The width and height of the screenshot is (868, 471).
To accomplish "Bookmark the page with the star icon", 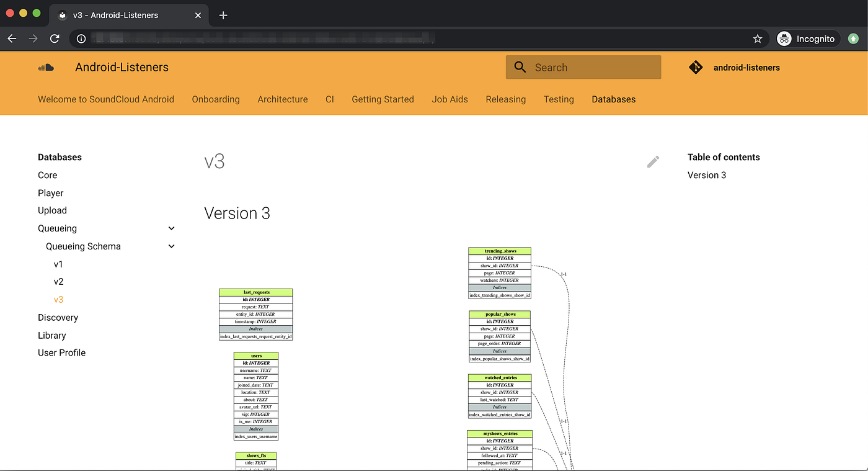I will click(757, 38).
